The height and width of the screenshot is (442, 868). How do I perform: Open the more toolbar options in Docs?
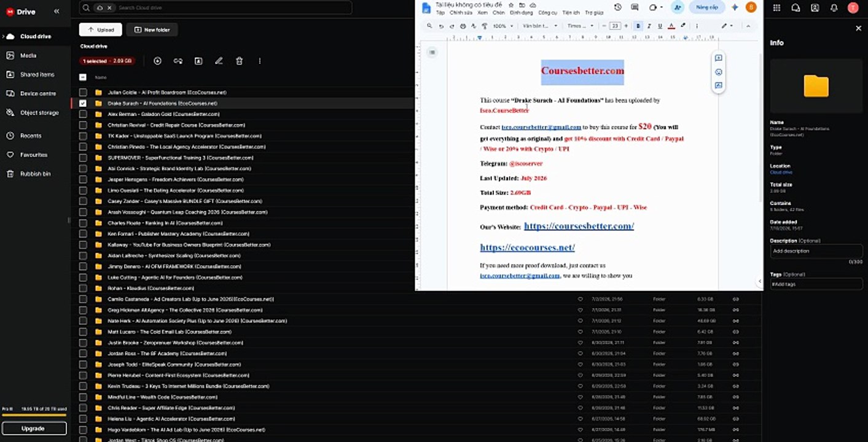click(698, 26)
